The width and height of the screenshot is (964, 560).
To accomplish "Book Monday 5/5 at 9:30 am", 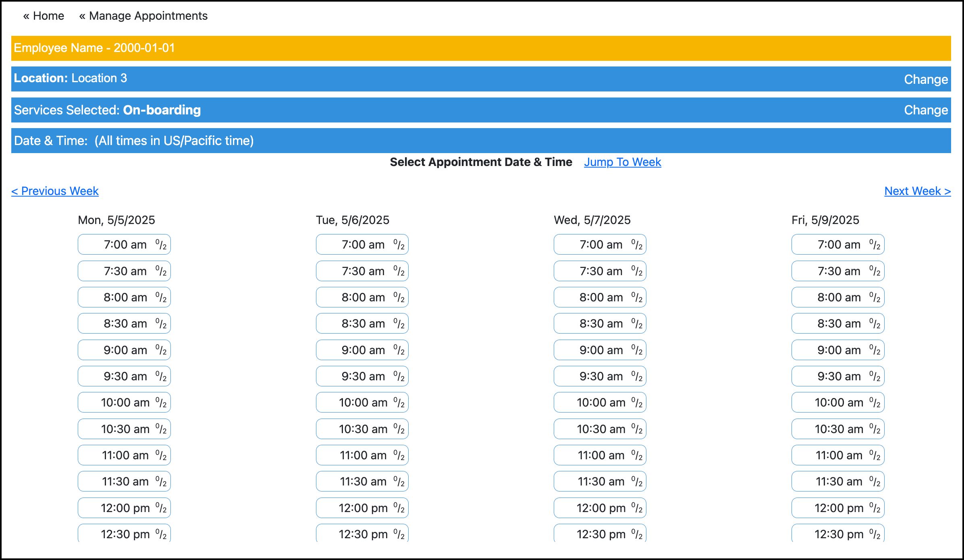I will [124, 376].
